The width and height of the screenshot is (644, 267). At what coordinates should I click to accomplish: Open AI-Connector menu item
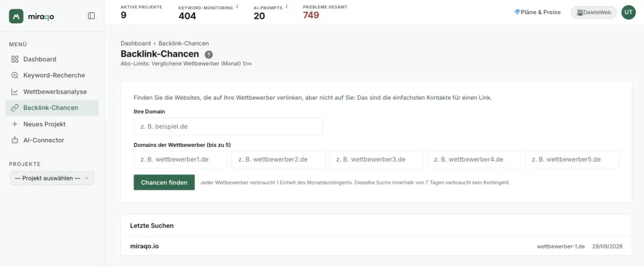52,140
